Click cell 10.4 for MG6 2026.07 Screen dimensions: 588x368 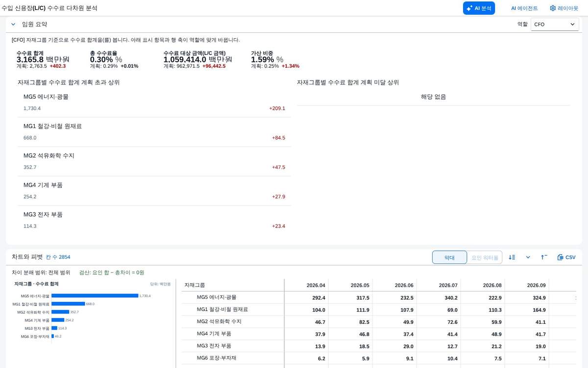(439, 358)
